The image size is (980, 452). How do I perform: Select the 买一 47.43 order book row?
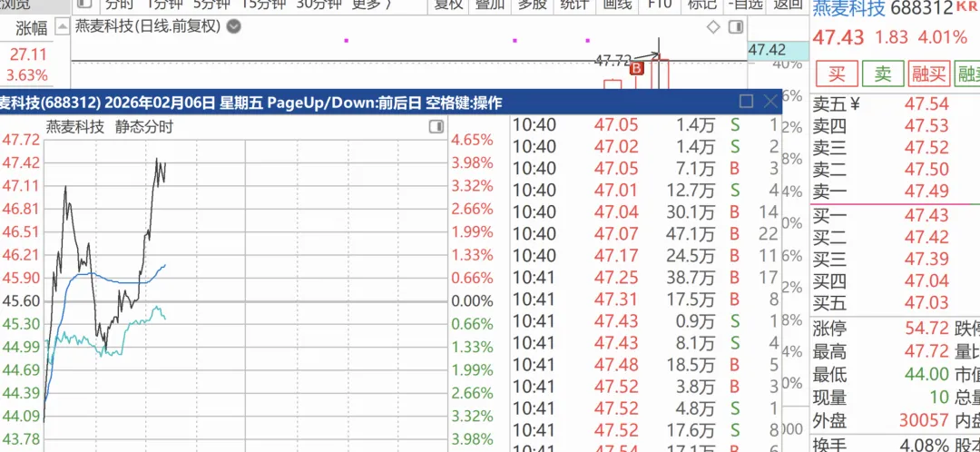point(895,216)
